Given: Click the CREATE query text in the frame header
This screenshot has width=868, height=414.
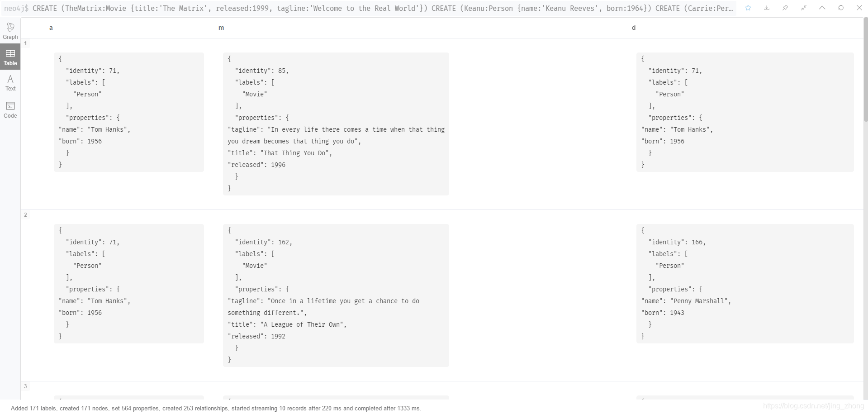Looking at the screenshot, I should (383, 8).
